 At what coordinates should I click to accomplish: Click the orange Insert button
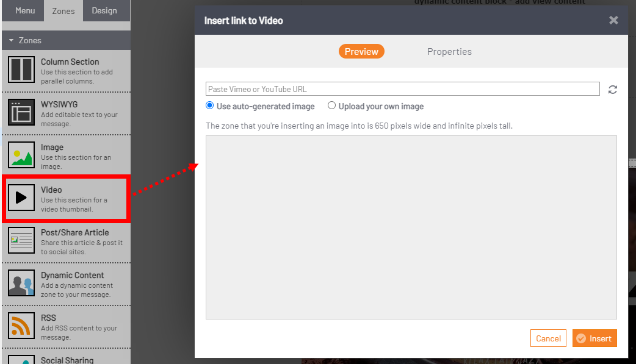click(594, 338)
